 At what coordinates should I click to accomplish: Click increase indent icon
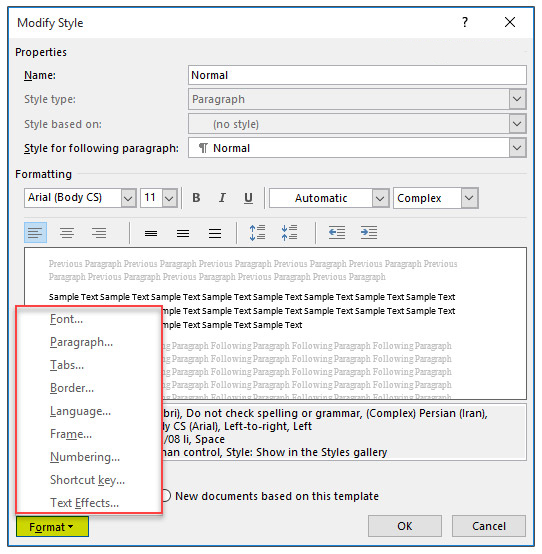pyautogui.click(x=369, y=233)
